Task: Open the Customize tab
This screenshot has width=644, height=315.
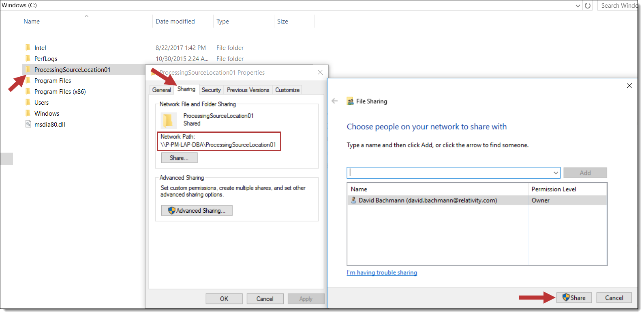Action: coord(287,90)
